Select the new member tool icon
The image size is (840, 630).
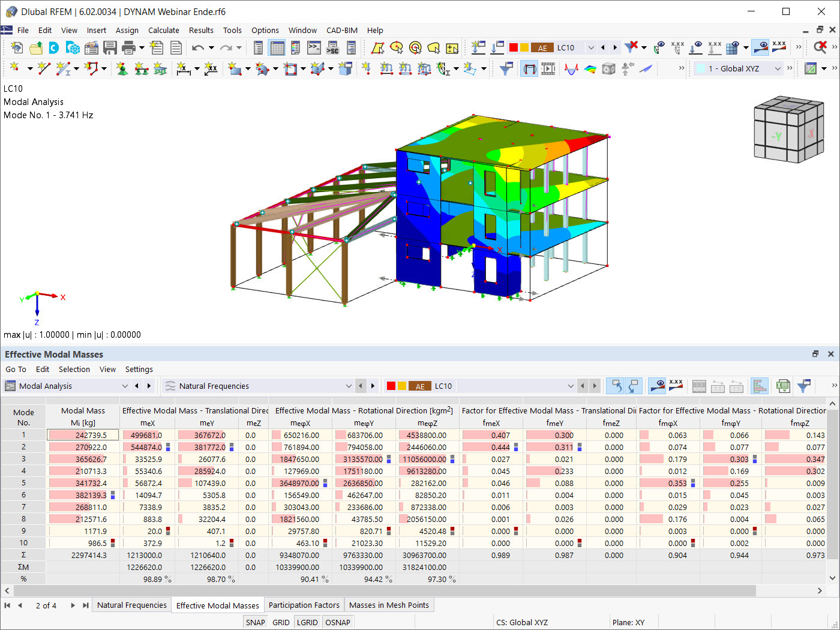pos(63,69)
